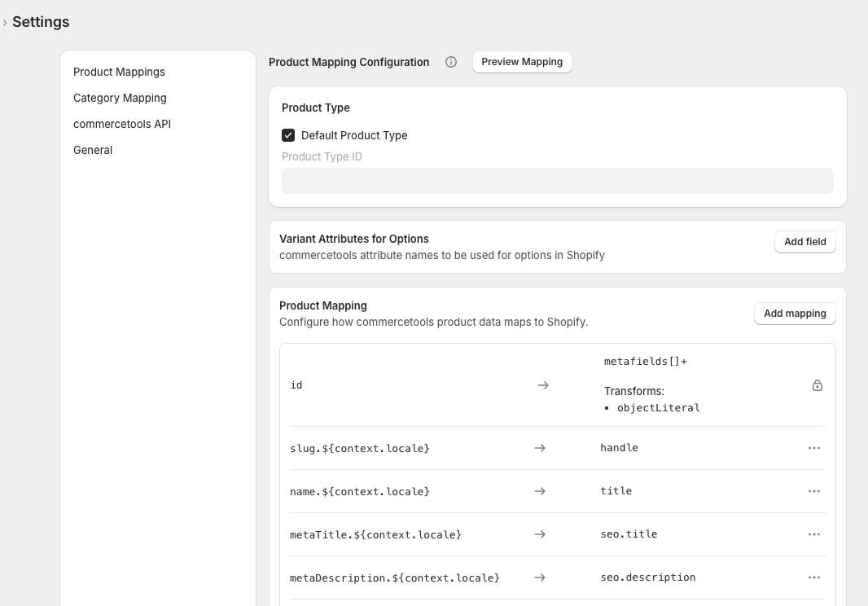Open the Category Mapping settings section
This screenshot has height=606, width=868.
[120, 98]
